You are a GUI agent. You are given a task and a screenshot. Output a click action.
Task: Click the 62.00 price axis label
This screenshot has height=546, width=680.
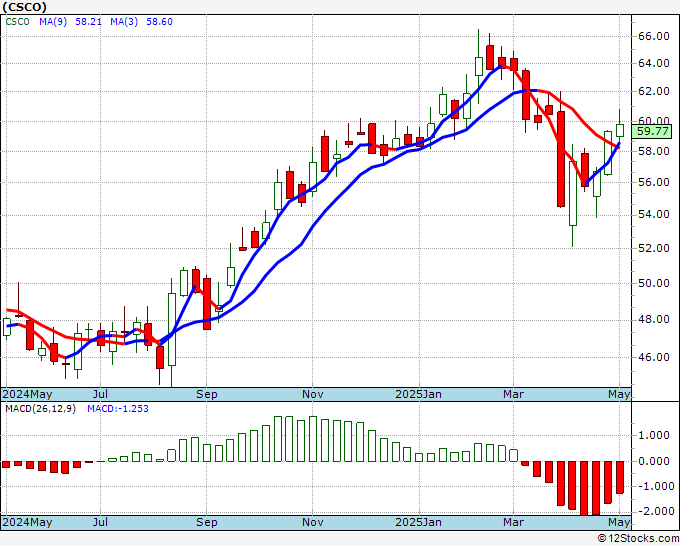pyautogui.click(x=654, y=92)
